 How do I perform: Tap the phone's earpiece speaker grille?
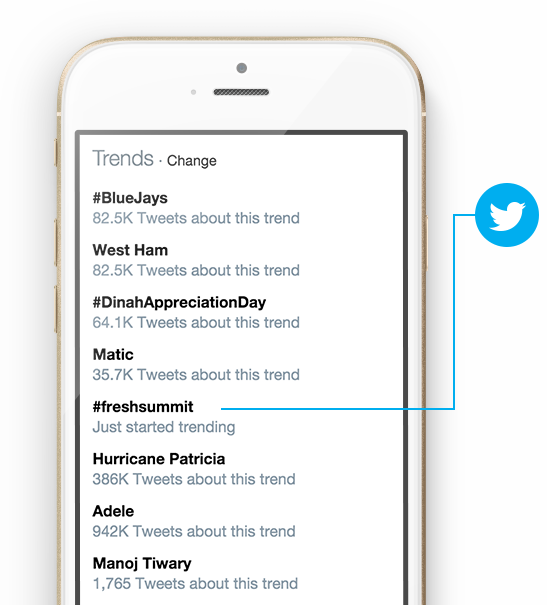point(241,92)
